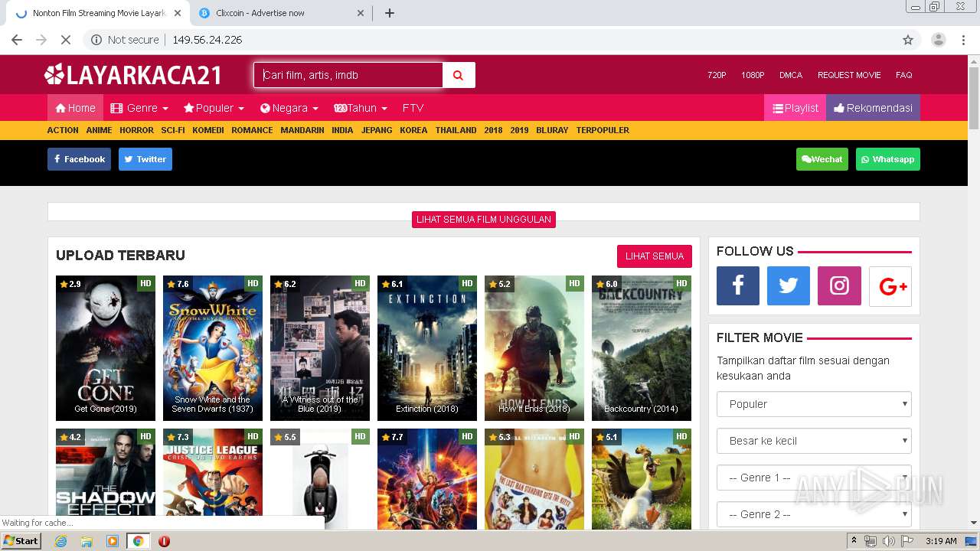Open the Besar ke kecil sort select
The width and height of the screenshot is (980, 551).
pyautogui.click(x=814, y=441)
